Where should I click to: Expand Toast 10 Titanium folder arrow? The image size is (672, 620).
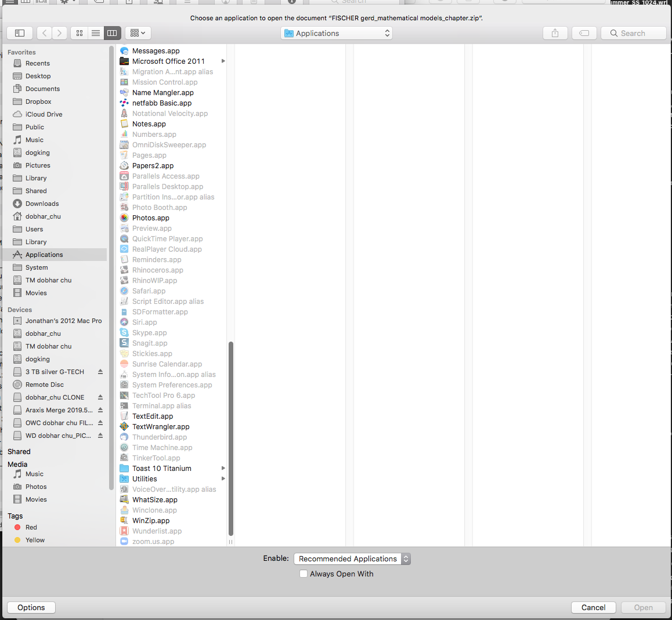(x=223, y=468)
